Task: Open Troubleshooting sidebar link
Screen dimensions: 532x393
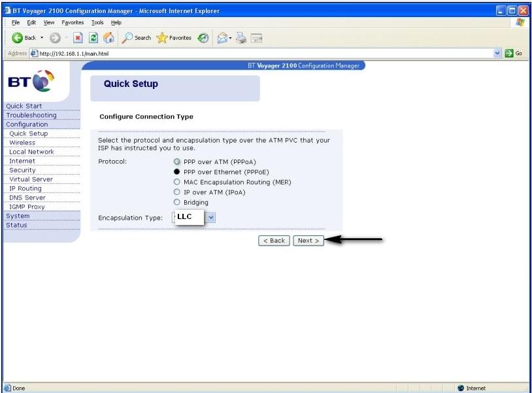Action: [31, 115]
